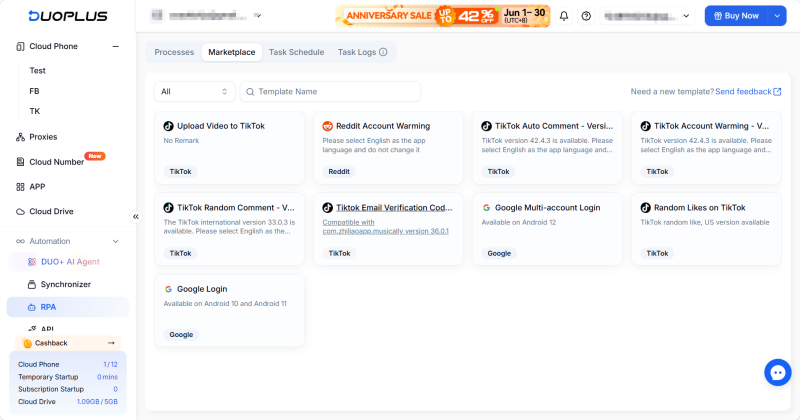The height and width of the screenshot is (420, 800).
Task: Open the Google Multi-account Login template
Action: [x=547, y=229]
